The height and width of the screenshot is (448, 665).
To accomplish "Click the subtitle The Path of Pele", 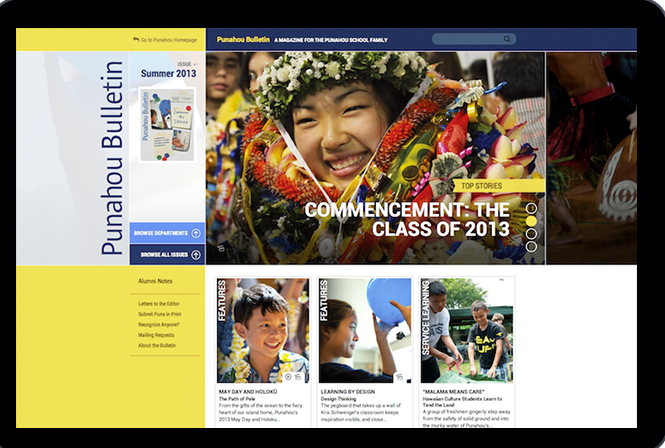I will click(x=237, y=399).
